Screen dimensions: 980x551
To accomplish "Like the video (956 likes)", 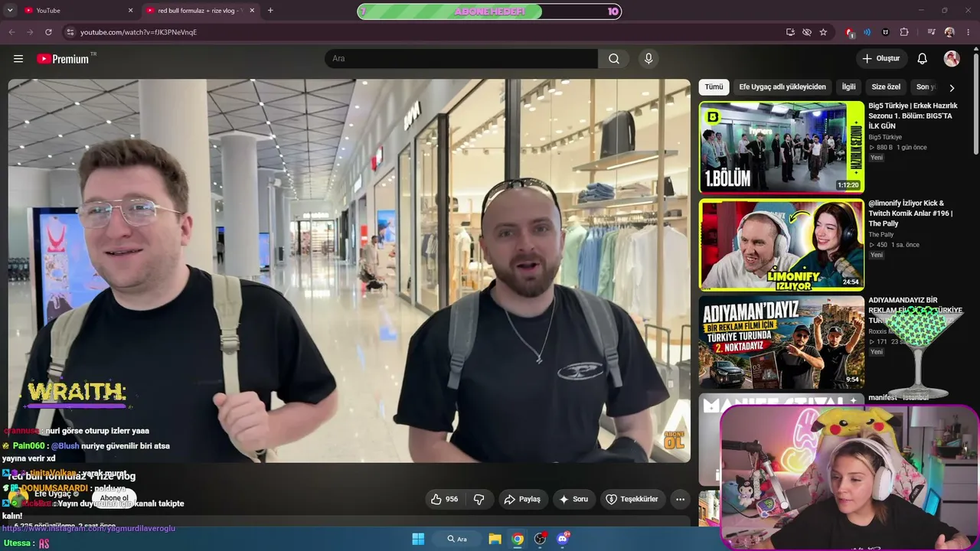I will (445, 499).
